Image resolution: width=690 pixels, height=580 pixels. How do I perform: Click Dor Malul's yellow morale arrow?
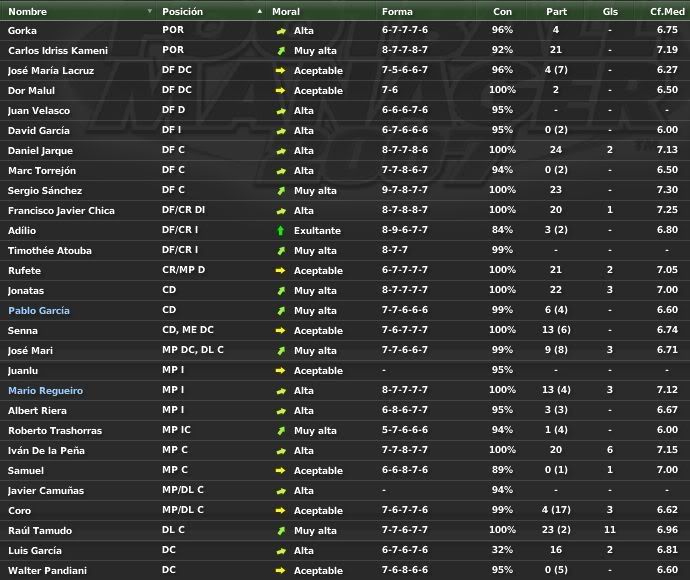tap(280, 91)
